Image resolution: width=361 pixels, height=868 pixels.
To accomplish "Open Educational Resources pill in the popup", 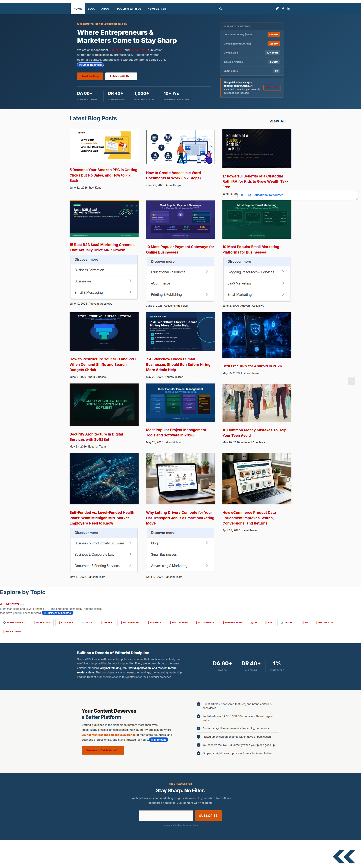I will click(265, 195).
